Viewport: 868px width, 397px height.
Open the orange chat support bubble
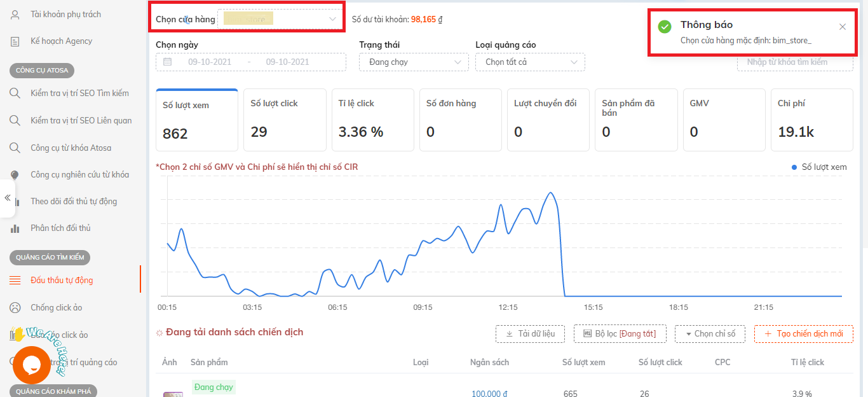[31, 365]
